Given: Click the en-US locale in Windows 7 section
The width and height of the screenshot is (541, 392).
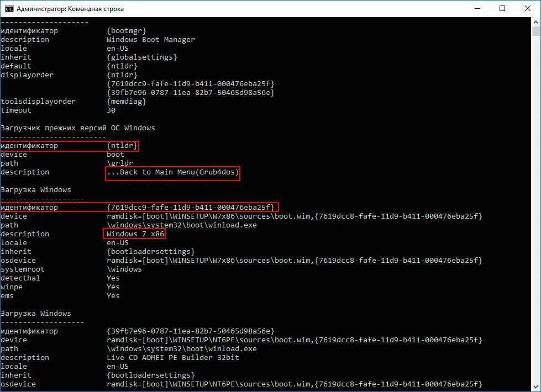Looking at the screenshot, I should [118, 243].
